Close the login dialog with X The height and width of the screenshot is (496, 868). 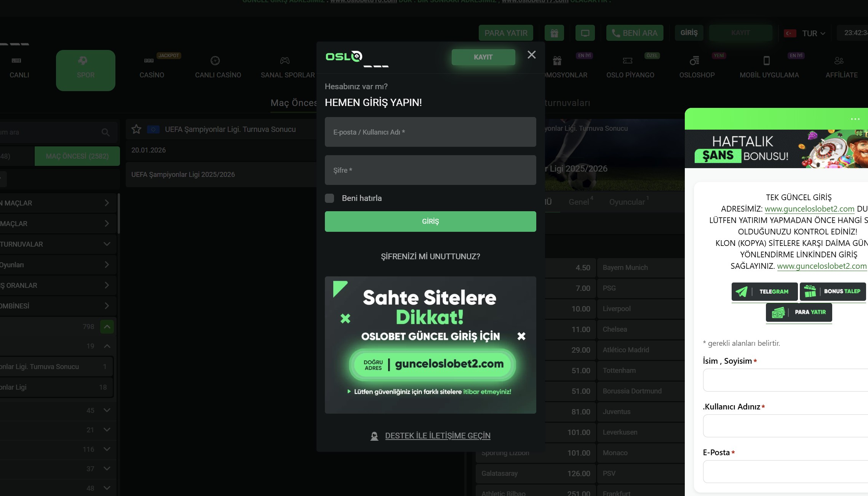[531, 55]
